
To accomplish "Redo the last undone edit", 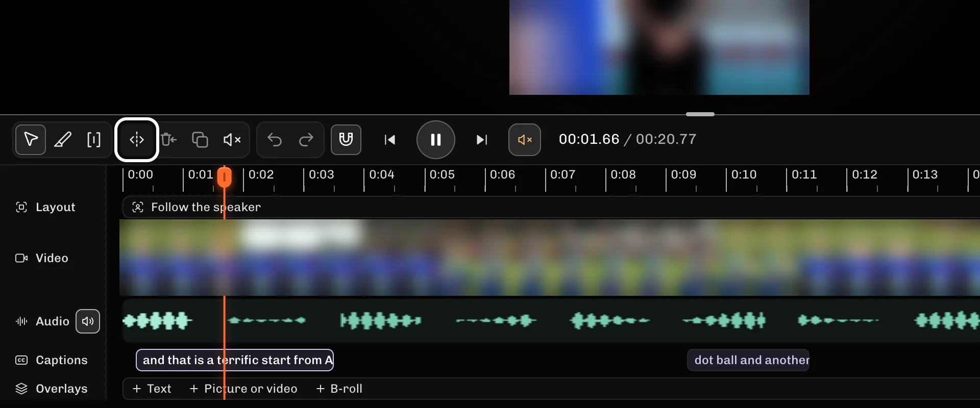I will tap(306, 139).
